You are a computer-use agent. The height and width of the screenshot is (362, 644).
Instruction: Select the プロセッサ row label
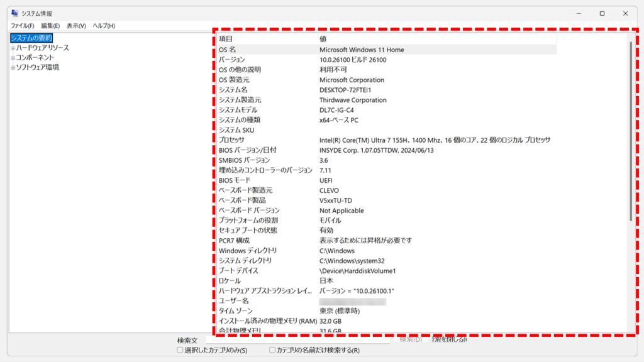pos(231,140)
